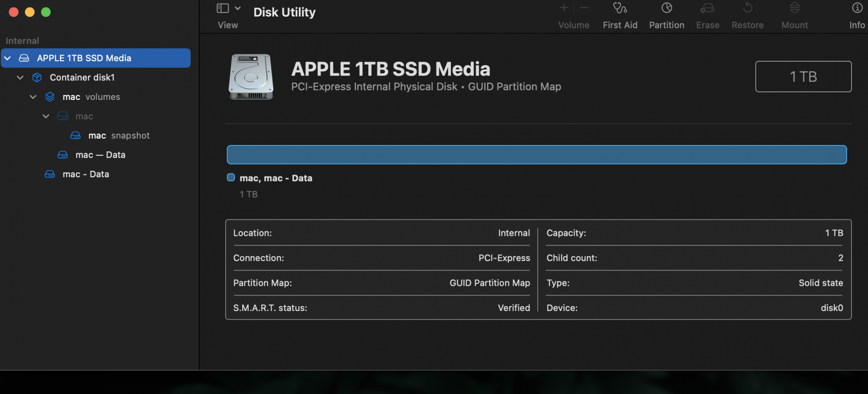Open the Partition pie chart tool
Image resolution: width=868 pixels, height=394 pixels.
(667, 8)
